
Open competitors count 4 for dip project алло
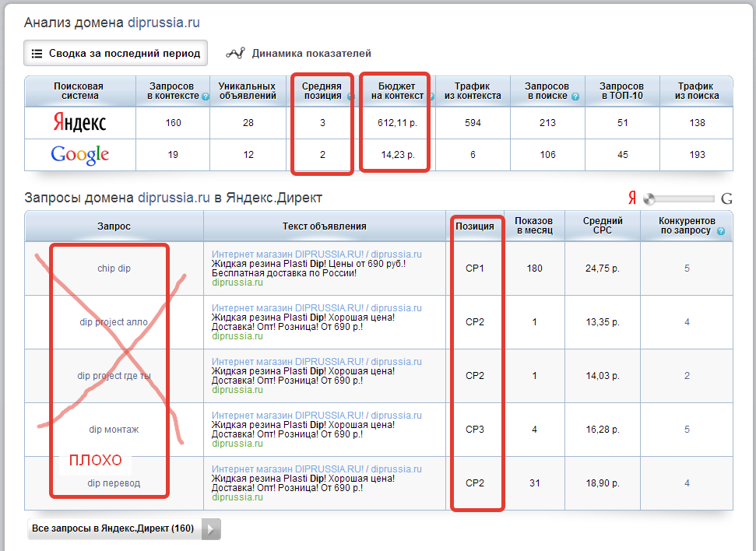coord(687,322)
